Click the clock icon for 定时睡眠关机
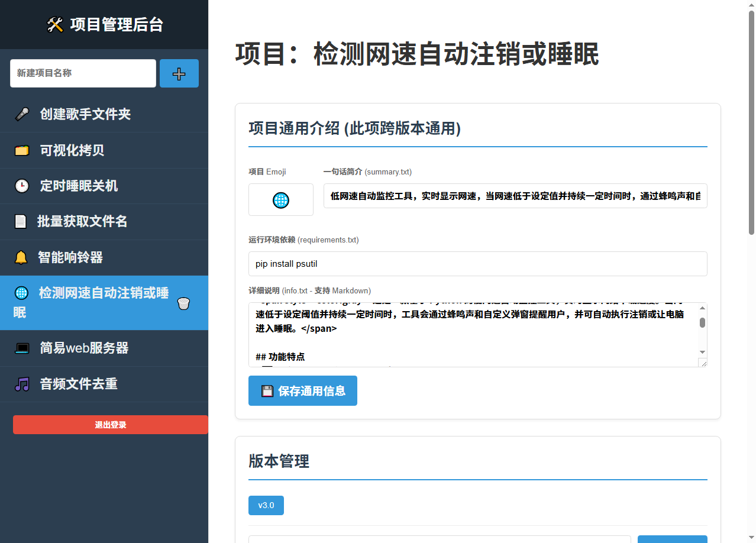 [22, 186]
